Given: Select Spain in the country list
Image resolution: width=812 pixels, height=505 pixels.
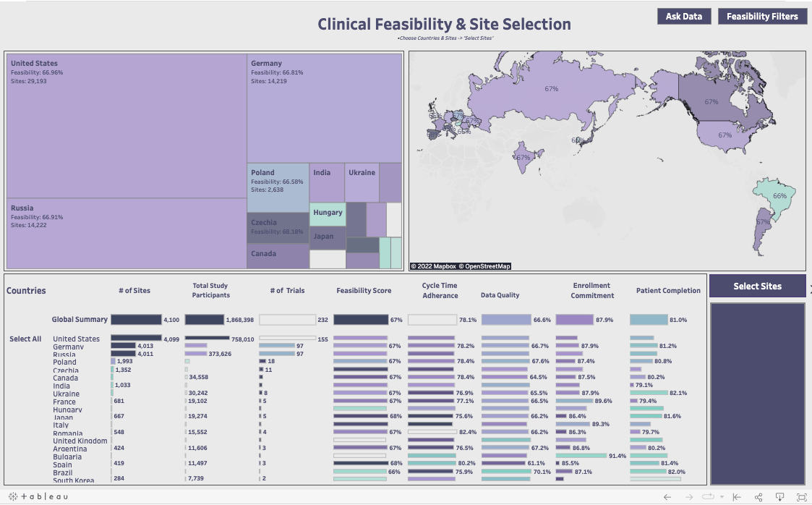Looking at the screenshot, I should (62, 464).
